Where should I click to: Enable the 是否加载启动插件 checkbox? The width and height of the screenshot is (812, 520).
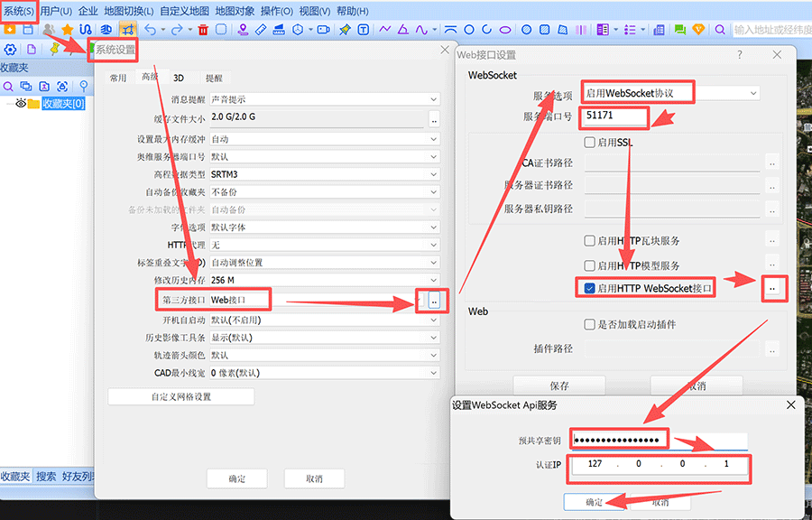[x=589, y=325]
